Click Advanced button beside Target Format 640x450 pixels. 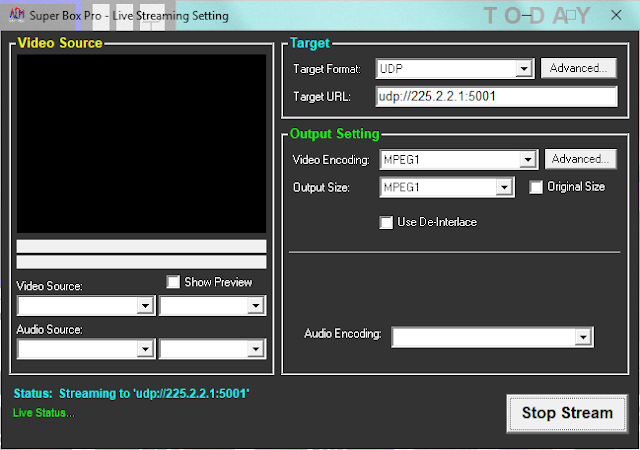click(578, 68)
